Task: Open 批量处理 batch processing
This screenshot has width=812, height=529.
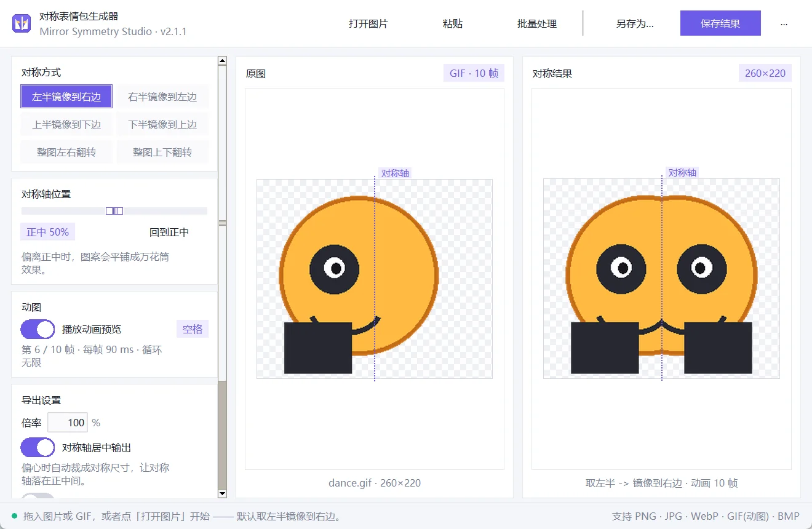Action: tap(537, 23)
